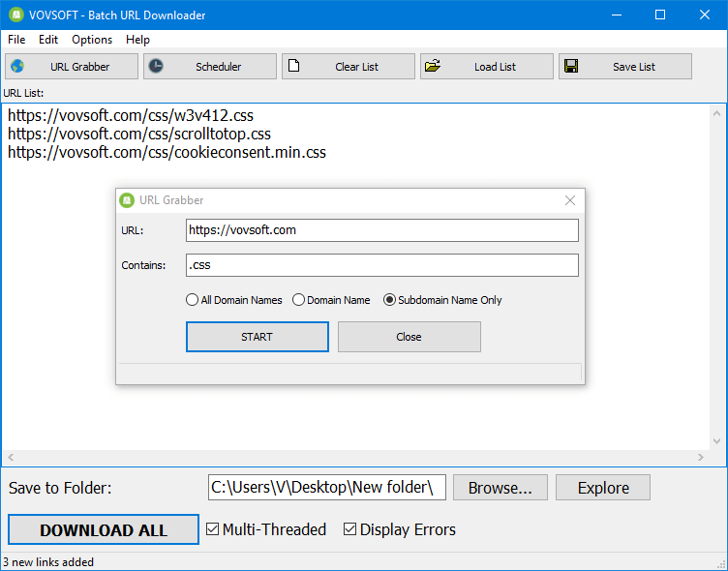Screen dimensions: 728x571
Task: Click the DOWNLOAD ALL button
Action: point(104,530)
